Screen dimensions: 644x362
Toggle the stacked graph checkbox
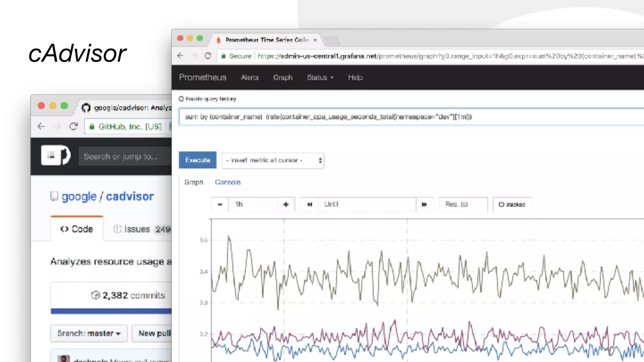tap(502, 205)
